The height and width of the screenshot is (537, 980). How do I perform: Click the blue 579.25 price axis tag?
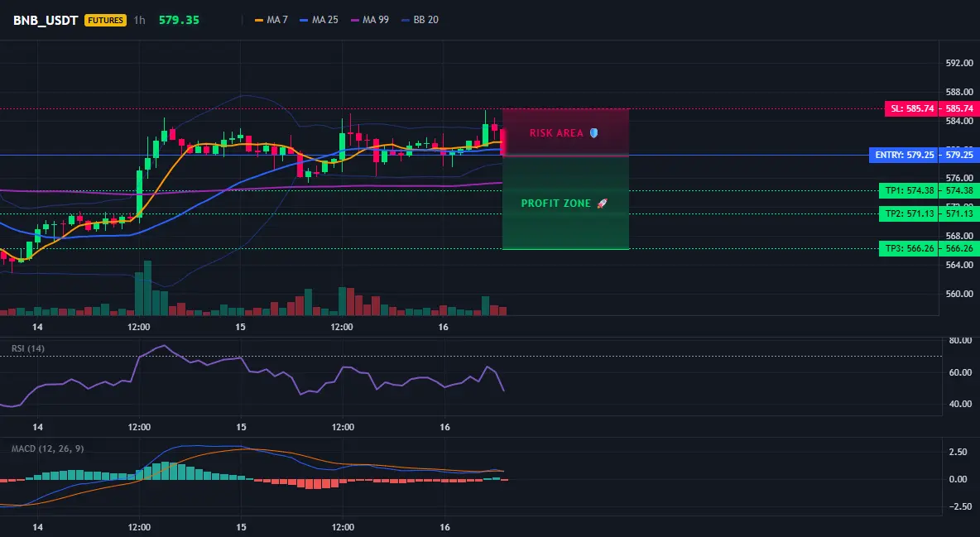click(959, 155)
